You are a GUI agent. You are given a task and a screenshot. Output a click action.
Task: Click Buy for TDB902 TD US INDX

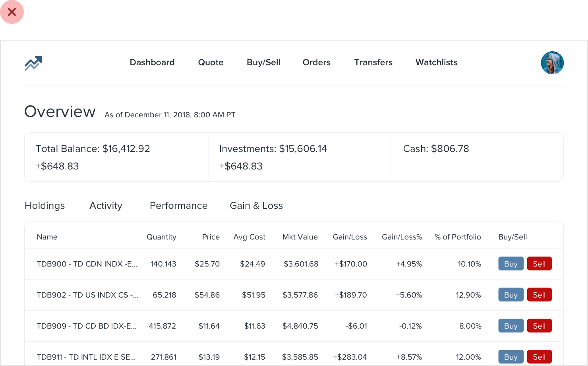[511, 295]
